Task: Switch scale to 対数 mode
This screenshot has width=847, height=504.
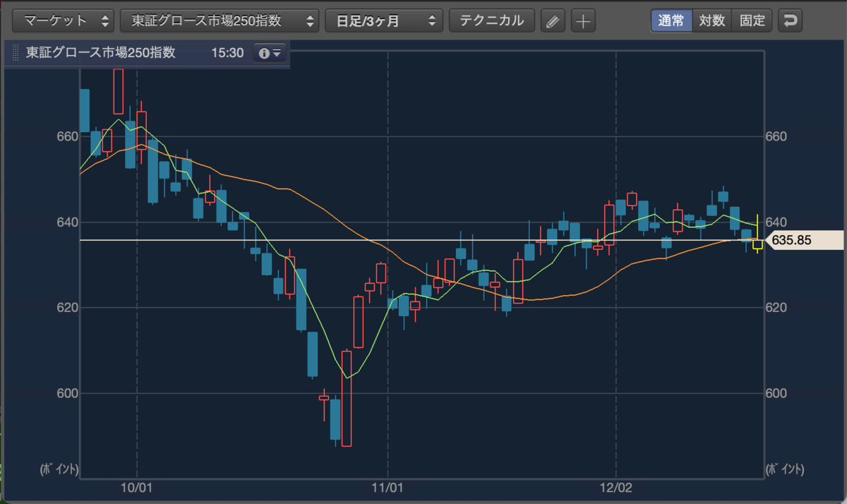Action: pos(712,20)
